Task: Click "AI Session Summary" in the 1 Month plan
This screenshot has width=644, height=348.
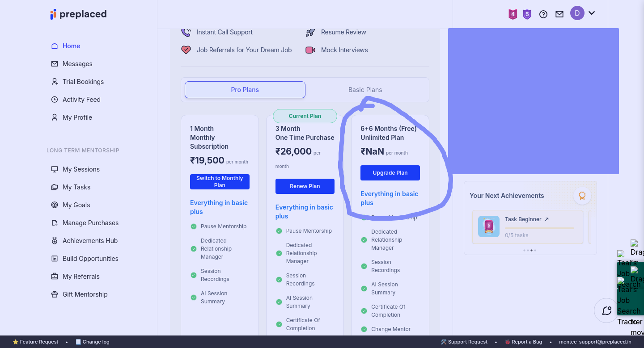Action: 214,298
